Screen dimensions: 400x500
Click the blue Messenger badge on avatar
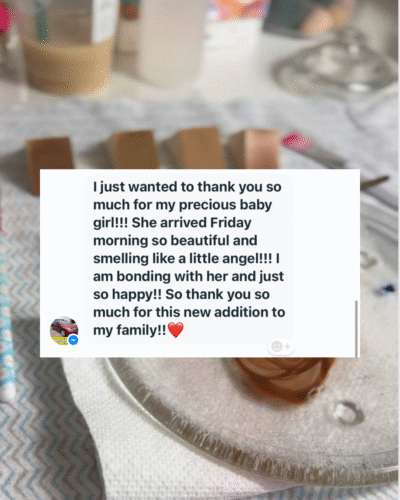click(74, 340)
